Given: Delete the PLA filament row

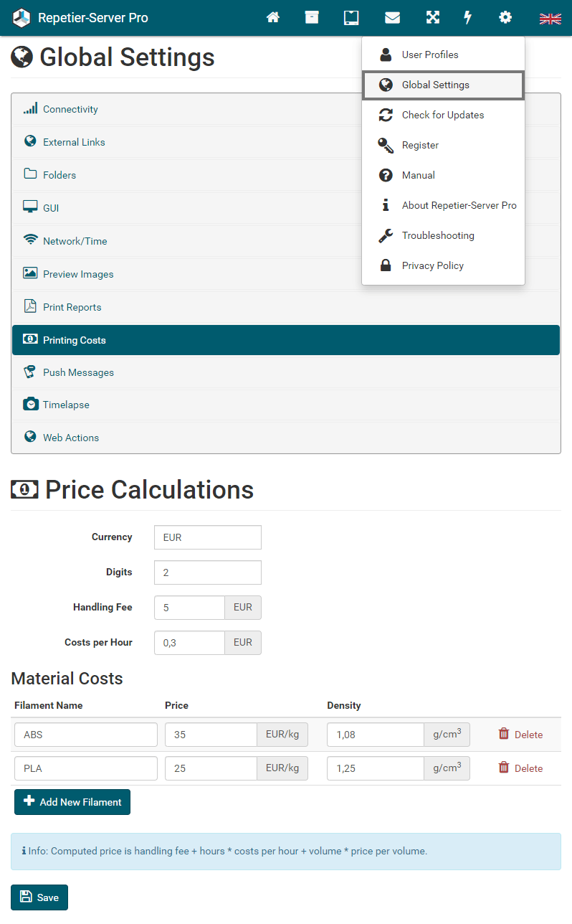Looking at the screenshot, I should click(x=520, y=768).
